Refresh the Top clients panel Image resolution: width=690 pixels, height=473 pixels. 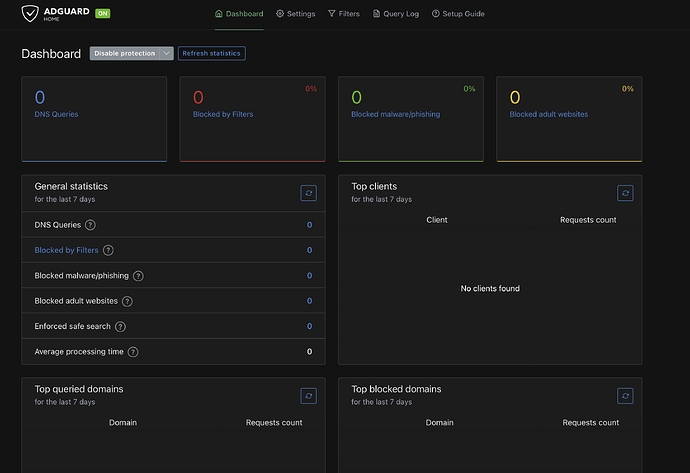click(x=625, y=193)
